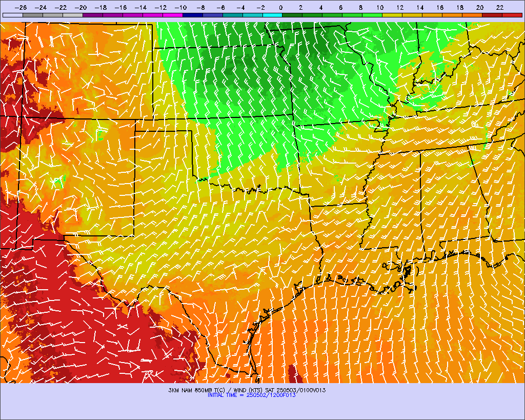Choose the magenta swatch between -14 and -12

coord(153,15)
